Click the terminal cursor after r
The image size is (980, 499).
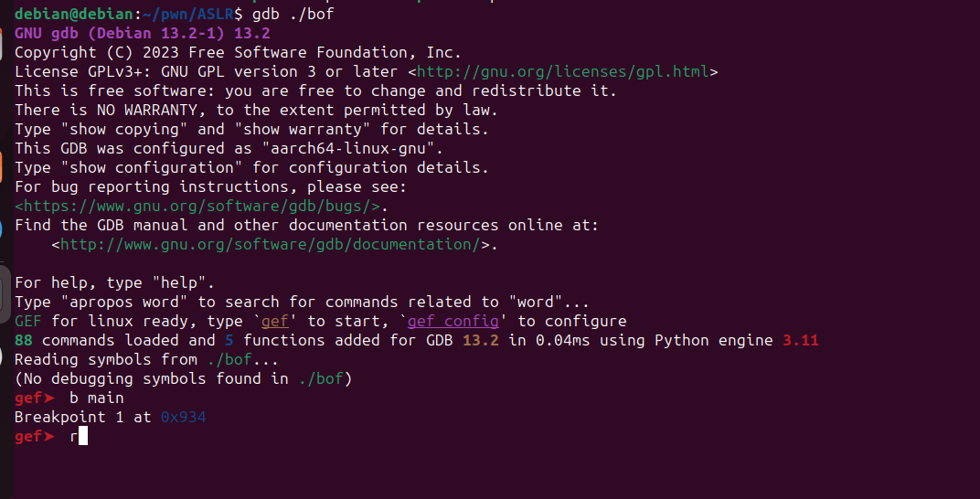point(83,436)
